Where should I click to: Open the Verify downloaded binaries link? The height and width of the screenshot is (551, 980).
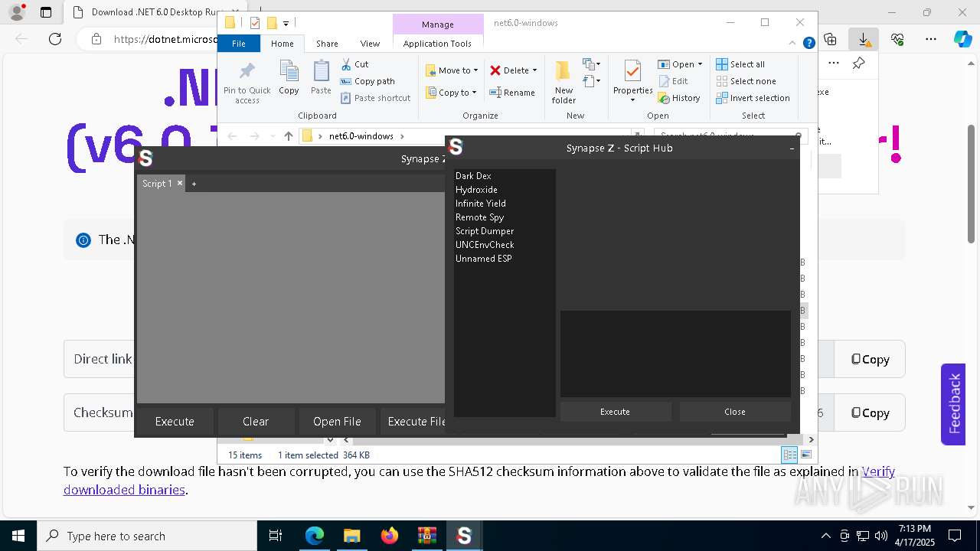(878, 472)
